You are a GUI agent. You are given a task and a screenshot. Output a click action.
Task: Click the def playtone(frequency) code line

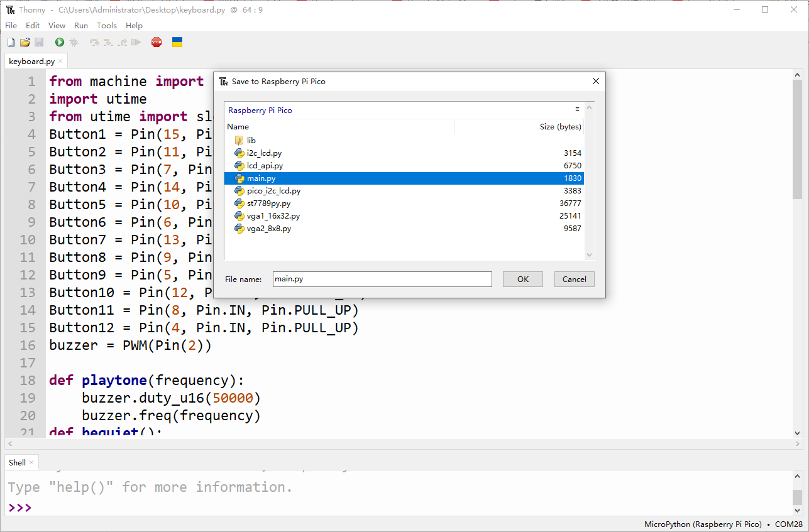146,380
